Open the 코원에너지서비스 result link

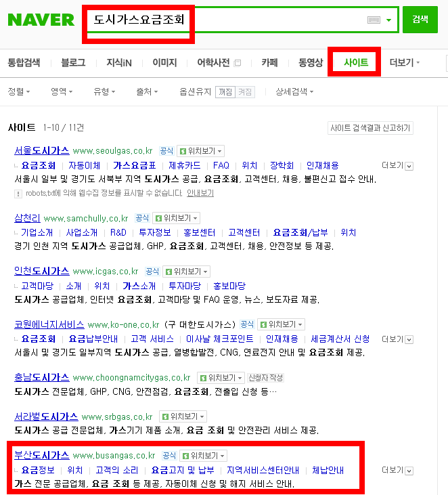coord(49,324)
